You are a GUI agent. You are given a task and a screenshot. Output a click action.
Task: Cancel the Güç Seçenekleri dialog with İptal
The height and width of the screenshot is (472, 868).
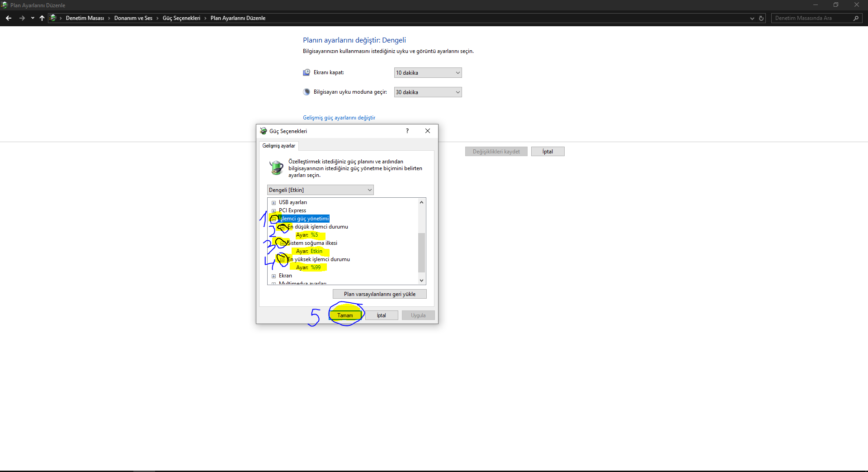(382, 315)
